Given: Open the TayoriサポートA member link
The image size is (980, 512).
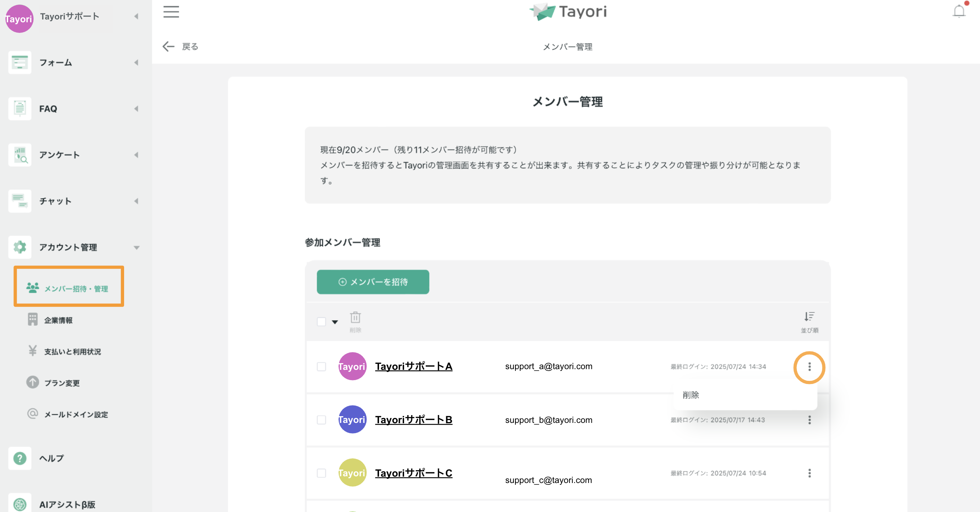Looking at the screenshot, I should click(x=414, y=366).
